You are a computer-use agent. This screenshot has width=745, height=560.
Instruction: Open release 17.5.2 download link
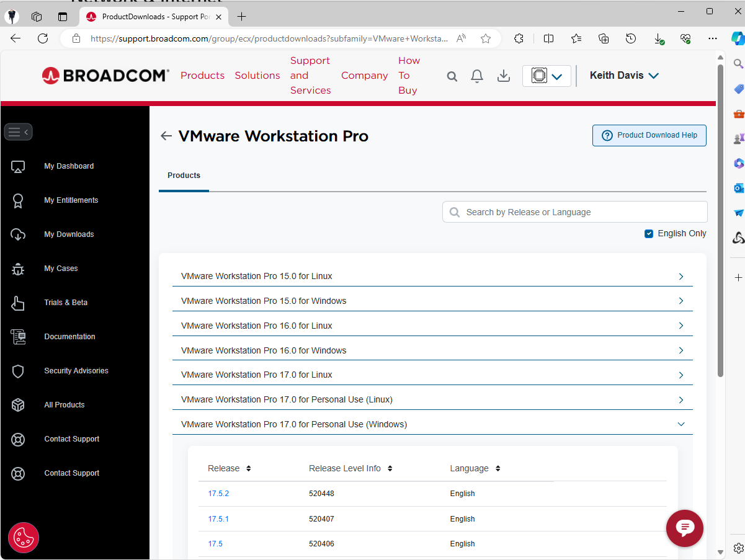tap(218, 493)
